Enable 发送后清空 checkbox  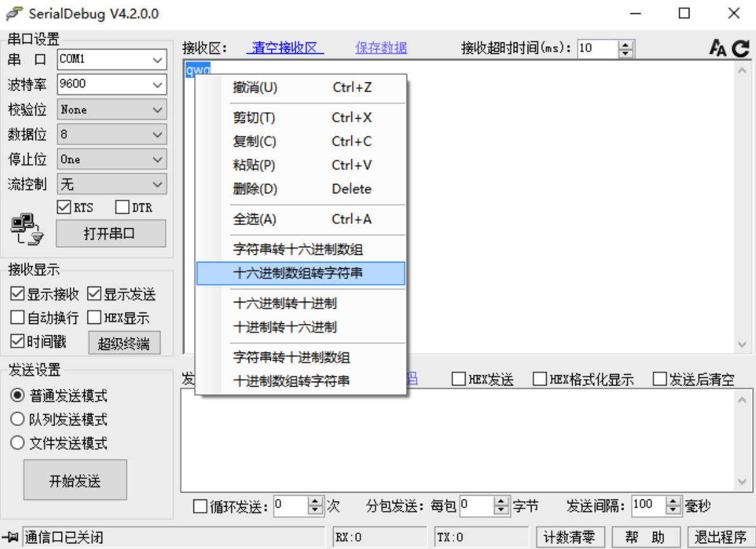coord(660,379)
